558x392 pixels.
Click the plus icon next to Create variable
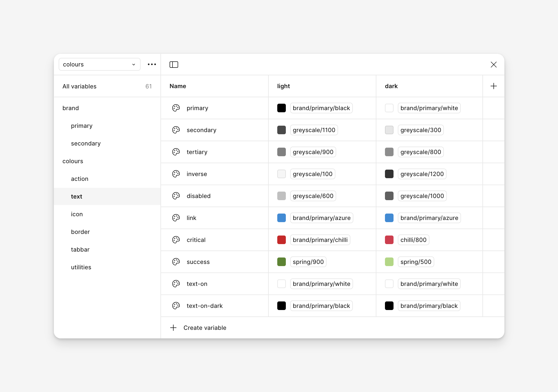tap(173, 328)
